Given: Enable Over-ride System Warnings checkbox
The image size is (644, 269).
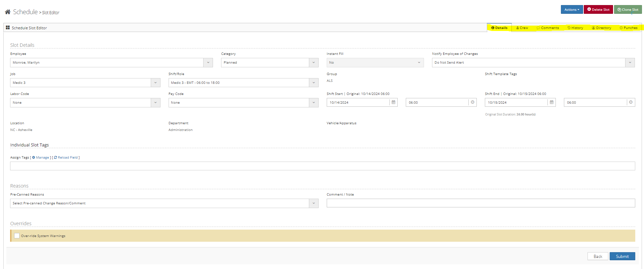Looking at the screenshot, I should click(17, 236).
